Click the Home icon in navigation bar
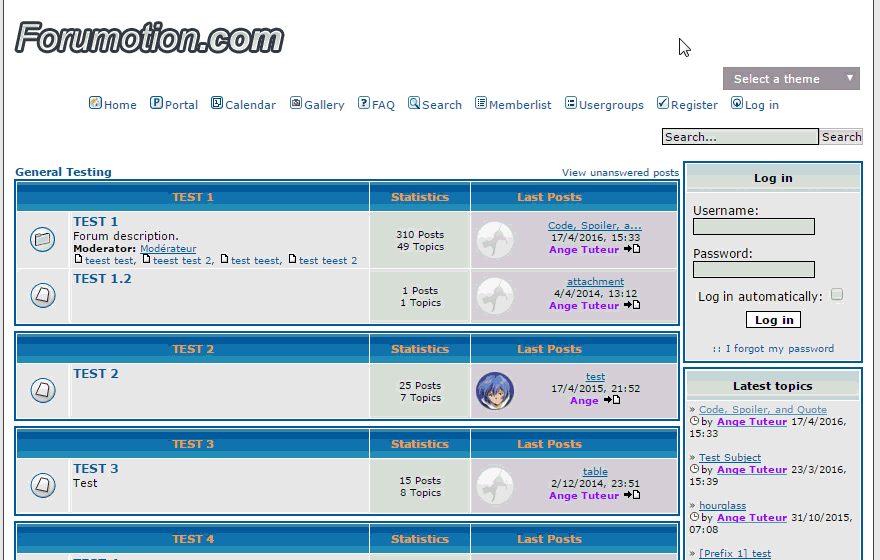The image size is (880, 560). coord(95,103)
